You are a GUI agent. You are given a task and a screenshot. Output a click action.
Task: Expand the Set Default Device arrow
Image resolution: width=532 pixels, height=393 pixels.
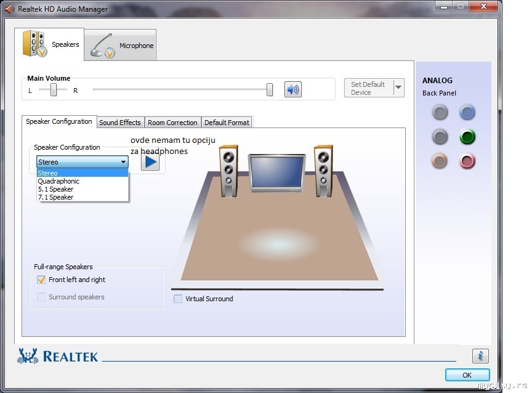[x=398, y=87]
